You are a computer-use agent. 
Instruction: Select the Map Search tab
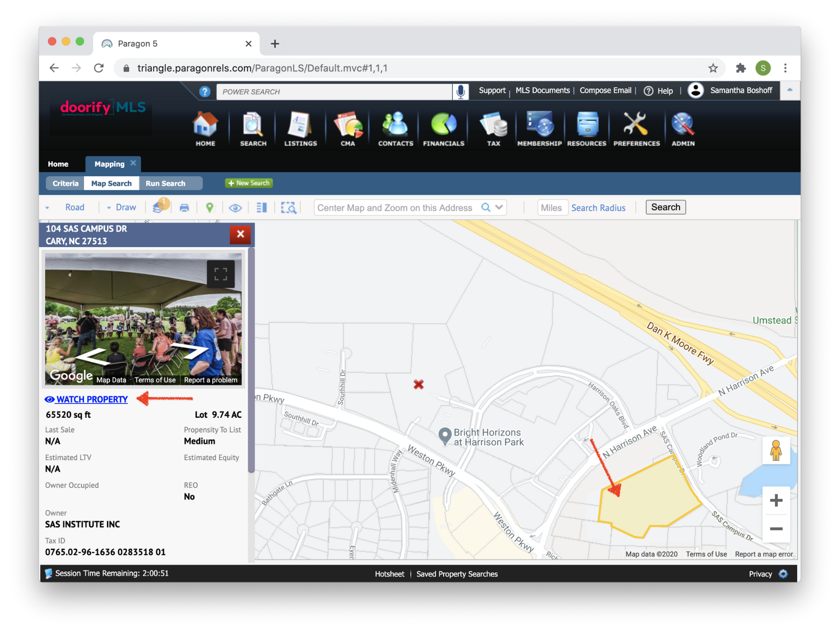click(x=111, y=183)
